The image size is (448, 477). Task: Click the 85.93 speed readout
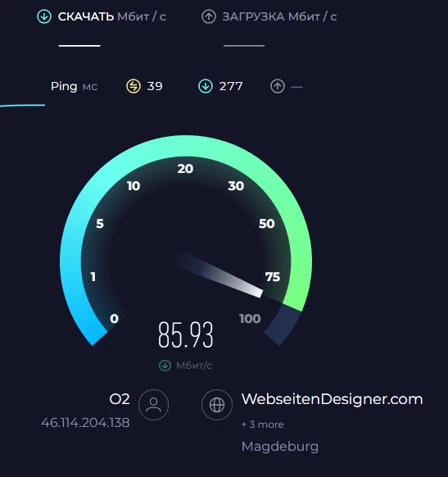186,334
